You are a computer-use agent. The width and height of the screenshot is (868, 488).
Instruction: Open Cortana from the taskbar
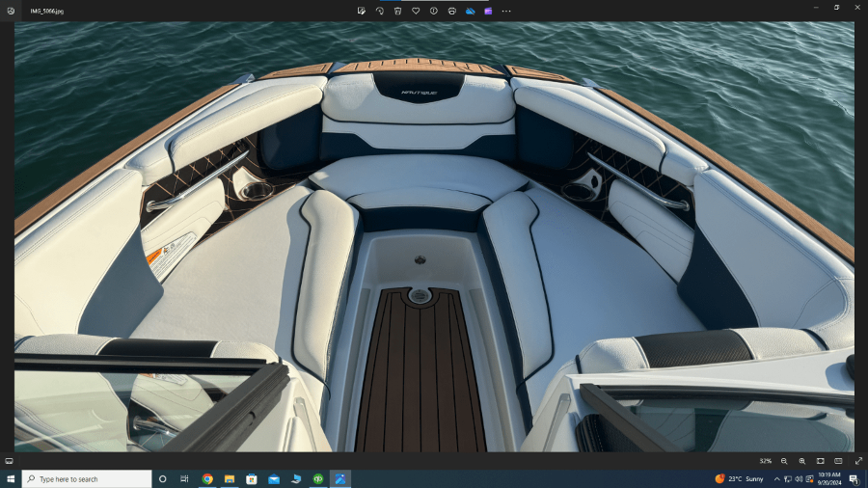coord(163,479)
